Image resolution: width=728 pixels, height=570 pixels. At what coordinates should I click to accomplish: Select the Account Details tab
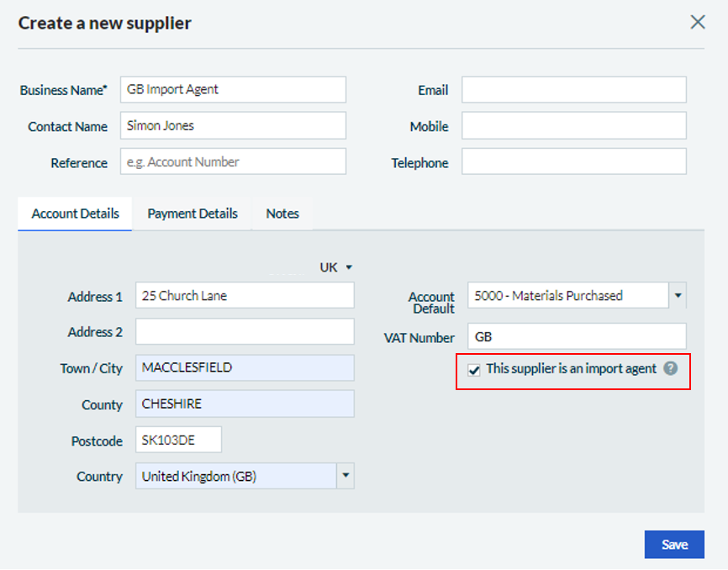75,214
